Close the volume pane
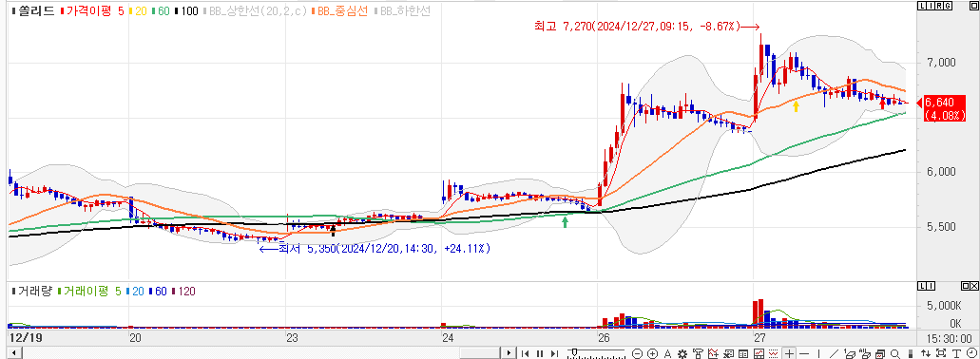Viewport: 980px width, 359px height. click(x=974, y=285)
